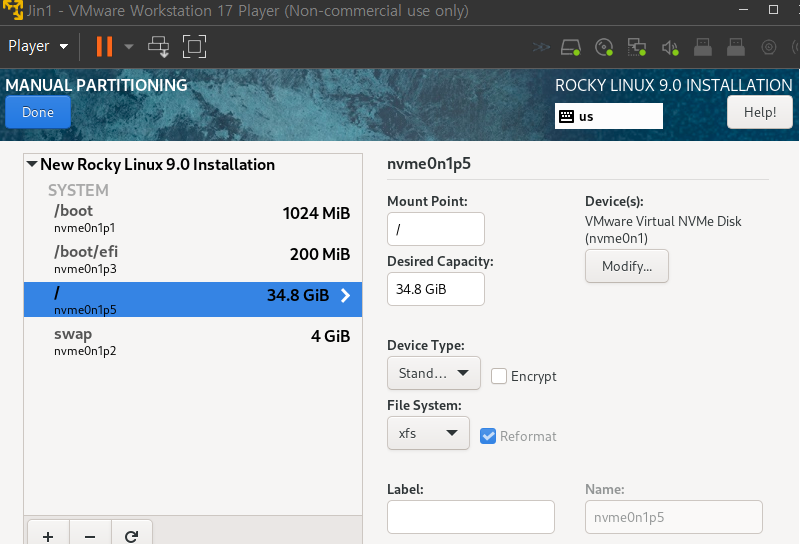Click the 4 GiB swap size text
800x544 pixels.
click(x=331, y=336)
